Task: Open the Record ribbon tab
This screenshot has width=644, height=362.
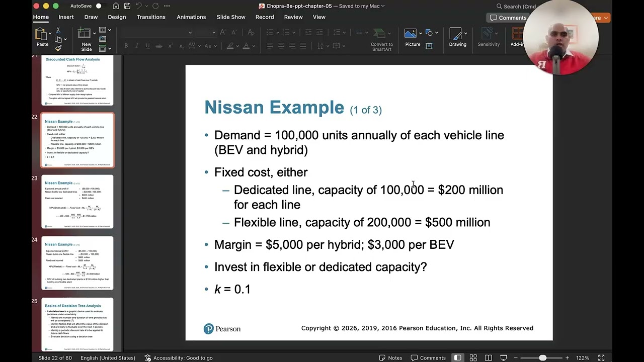Action: point(265,17)
